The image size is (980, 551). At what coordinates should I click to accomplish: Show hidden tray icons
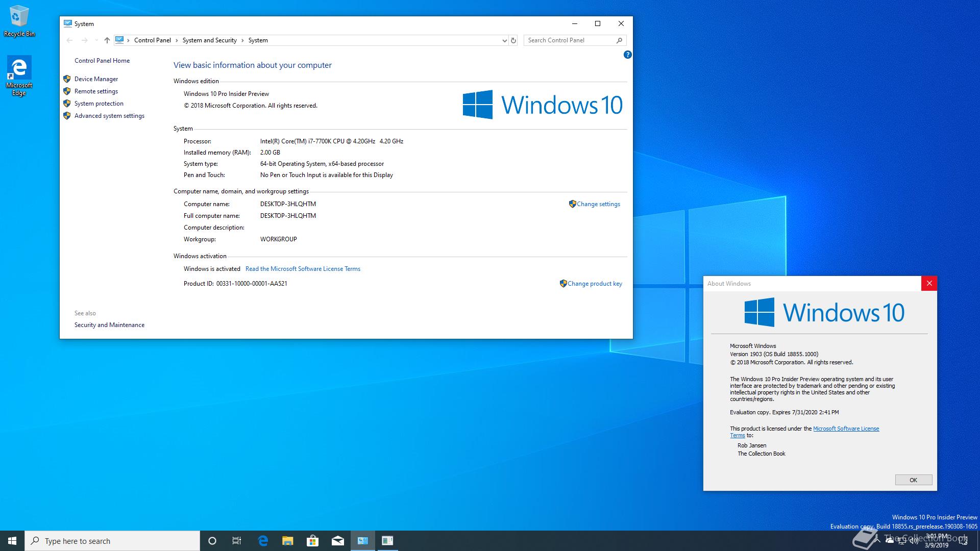(x=877, y=541)
